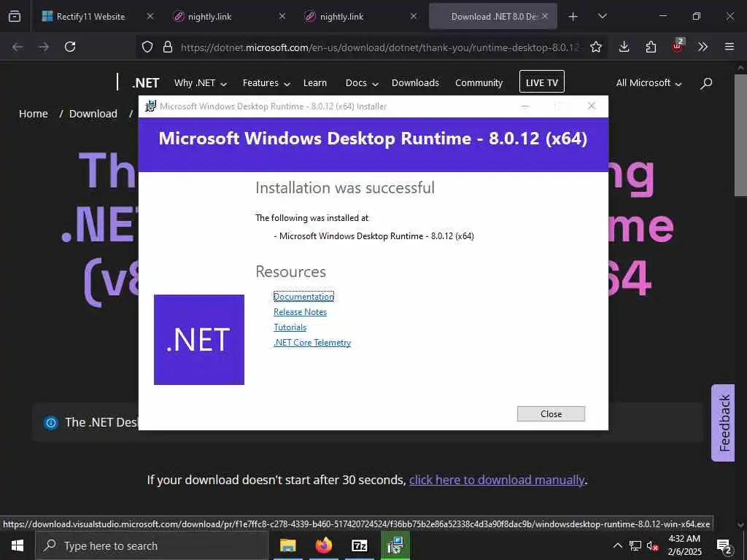Close the Download .NET 8.0 tab
The width and height of the screenshot is (747, 560).
coord(545,16)
